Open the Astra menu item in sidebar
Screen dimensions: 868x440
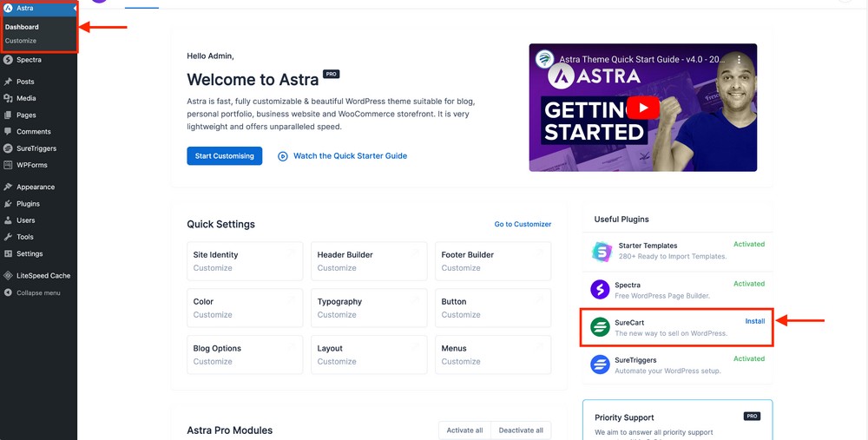click(39, 9)
